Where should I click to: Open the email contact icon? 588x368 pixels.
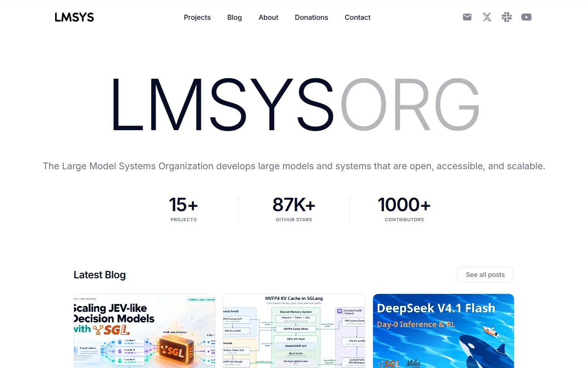coord(467,17)
